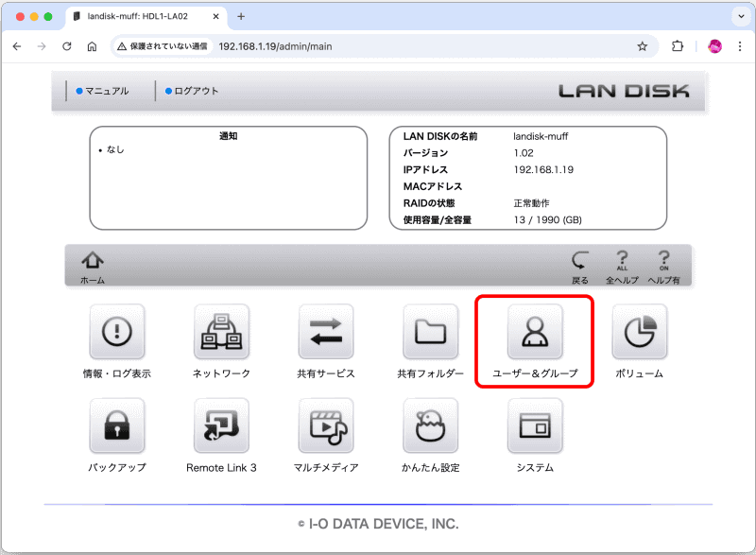
Task: Open the 共有サービス settings icon
Action: coord(326,333)
